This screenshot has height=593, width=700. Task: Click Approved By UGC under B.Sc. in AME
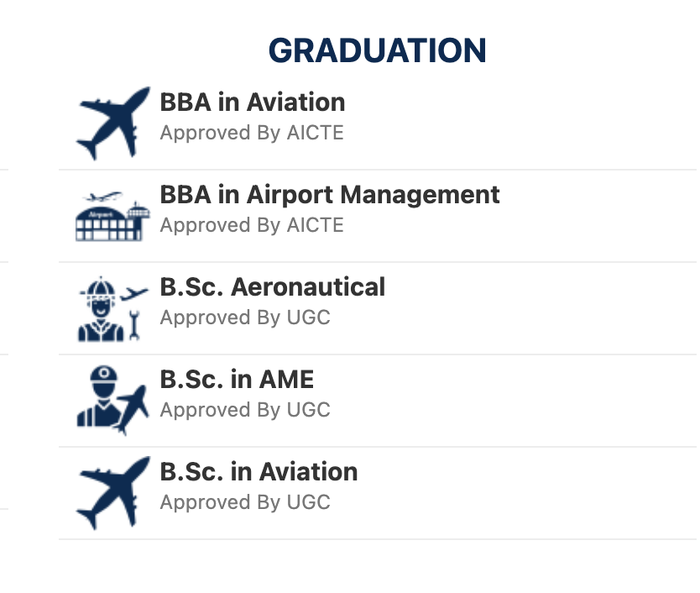[245, 410]
